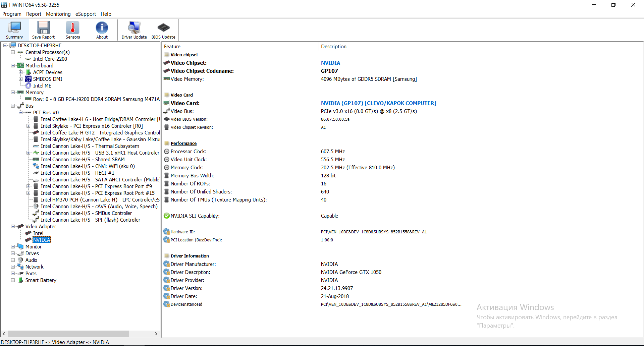Image resolution: width=644 pixels, height=346 pixels.
Task: Click the Driver Version row
Action: (x=315, y=288)
